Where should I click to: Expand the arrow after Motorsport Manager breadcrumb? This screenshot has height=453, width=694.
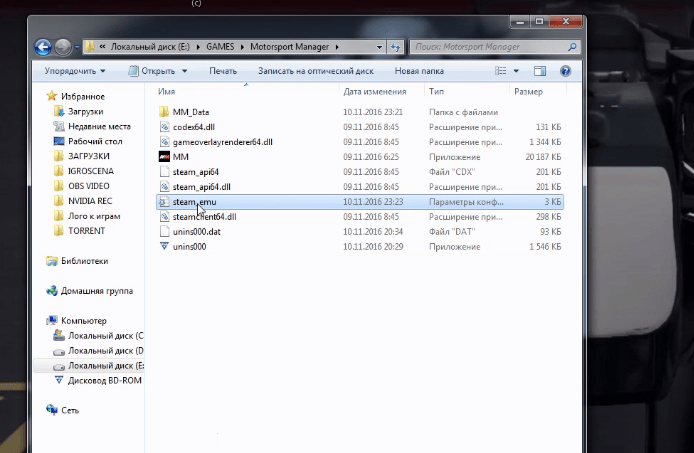(337, 46)
